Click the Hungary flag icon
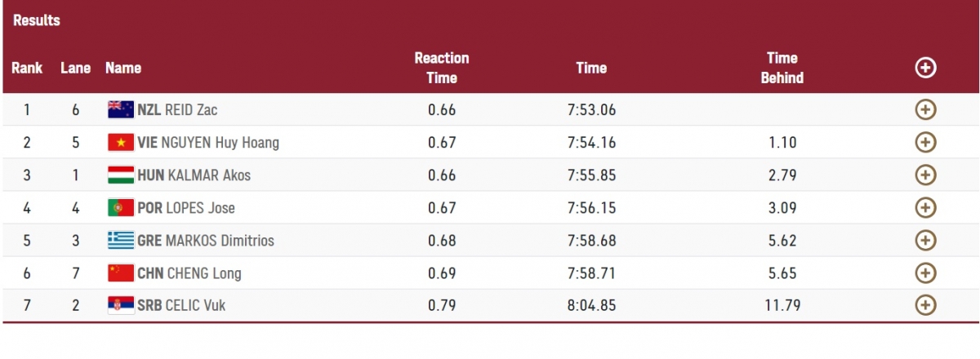The image size is (980, 359). pos(121,175)
